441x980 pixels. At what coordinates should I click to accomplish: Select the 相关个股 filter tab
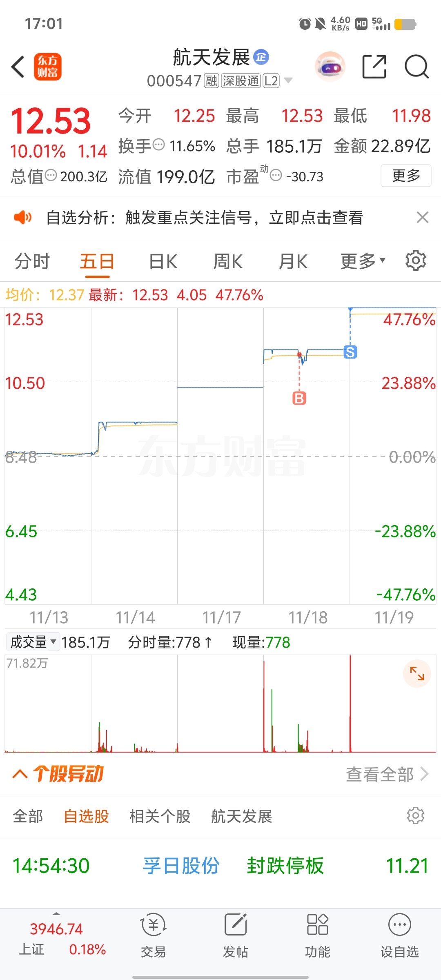[x=160, y=816]
